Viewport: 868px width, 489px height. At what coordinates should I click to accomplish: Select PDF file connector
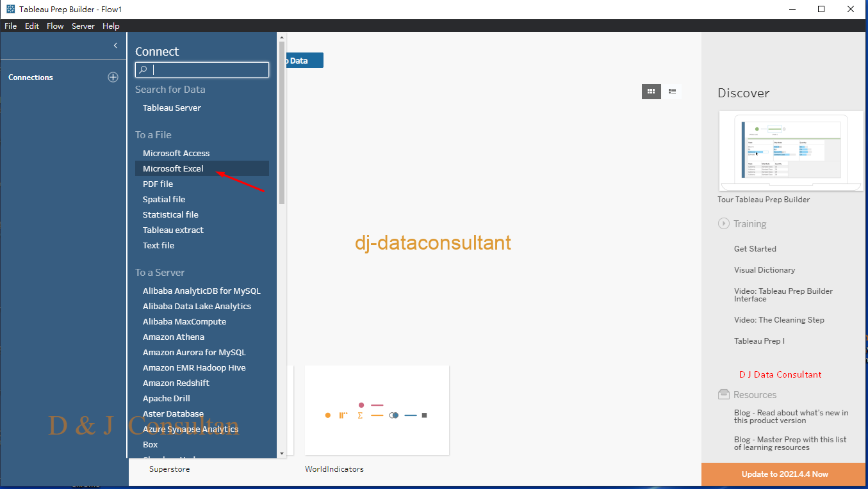tap(158, 184)
